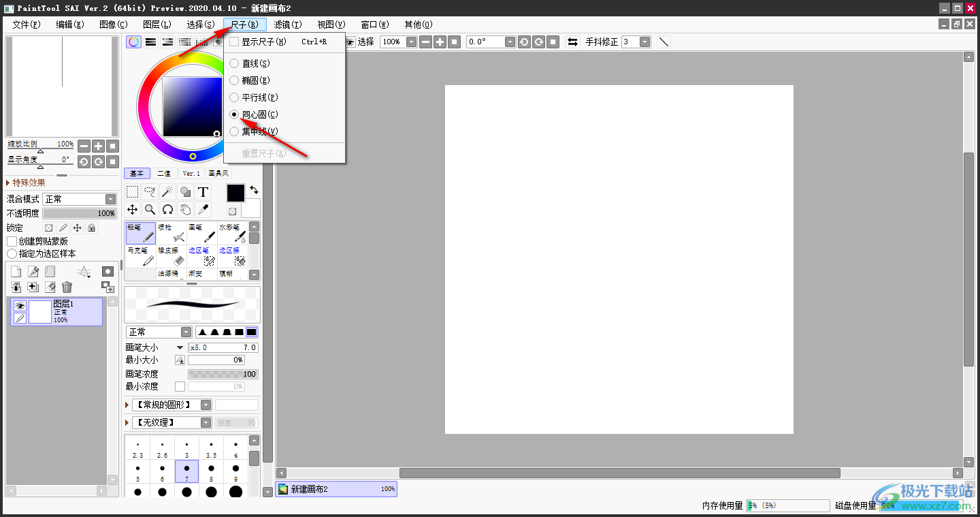
Task: Zoom in with toolbar plus button
Action: [440, 42]
